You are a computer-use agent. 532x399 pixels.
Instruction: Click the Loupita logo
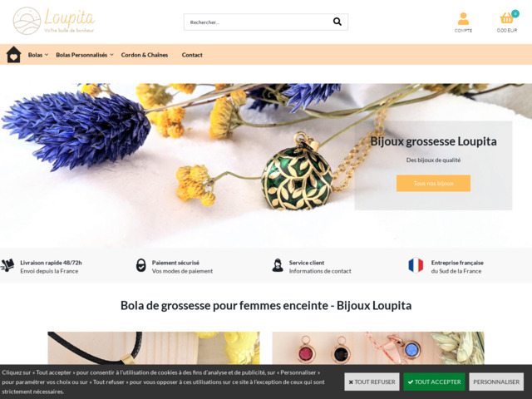(54, 21)
